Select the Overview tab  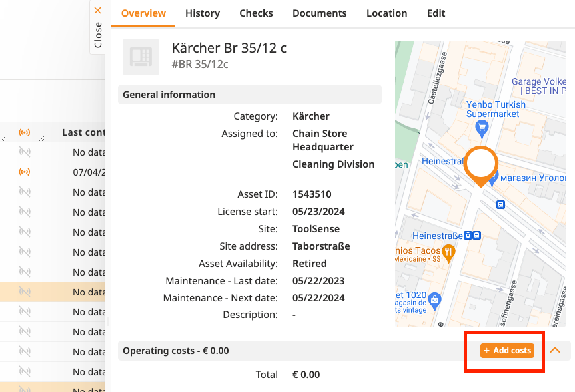(143, 13)
